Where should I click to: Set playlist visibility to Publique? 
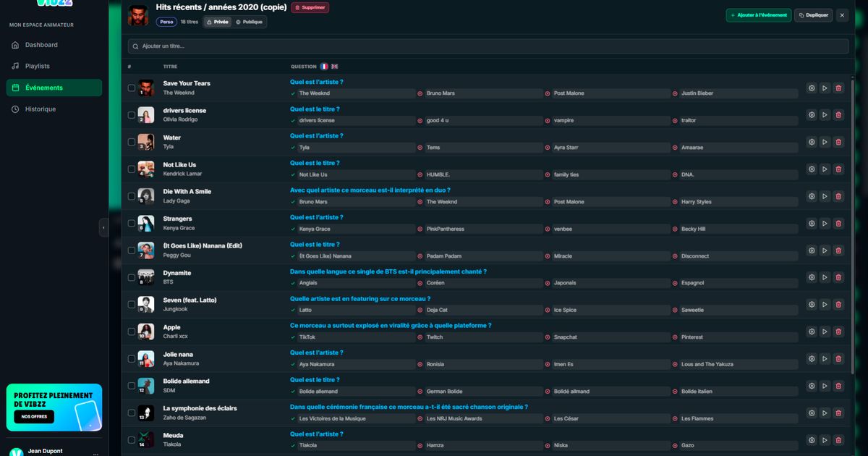point(249,22)
